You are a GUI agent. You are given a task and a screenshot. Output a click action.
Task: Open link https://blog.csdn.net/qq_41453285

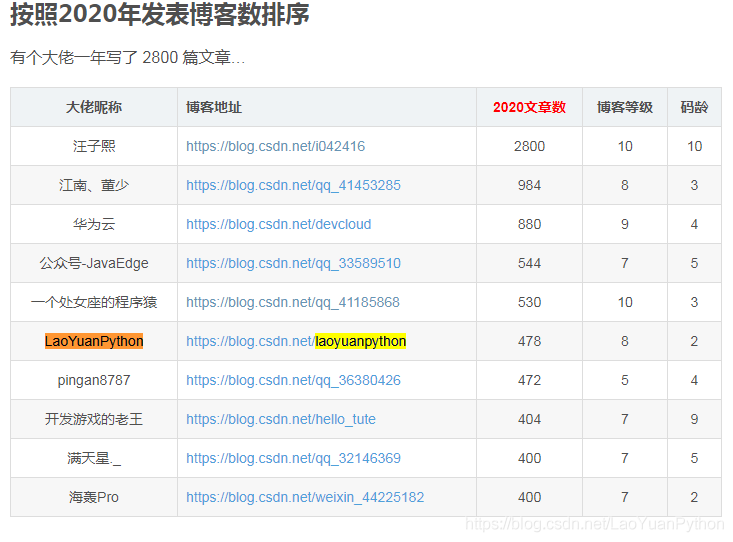click(293, 185)
